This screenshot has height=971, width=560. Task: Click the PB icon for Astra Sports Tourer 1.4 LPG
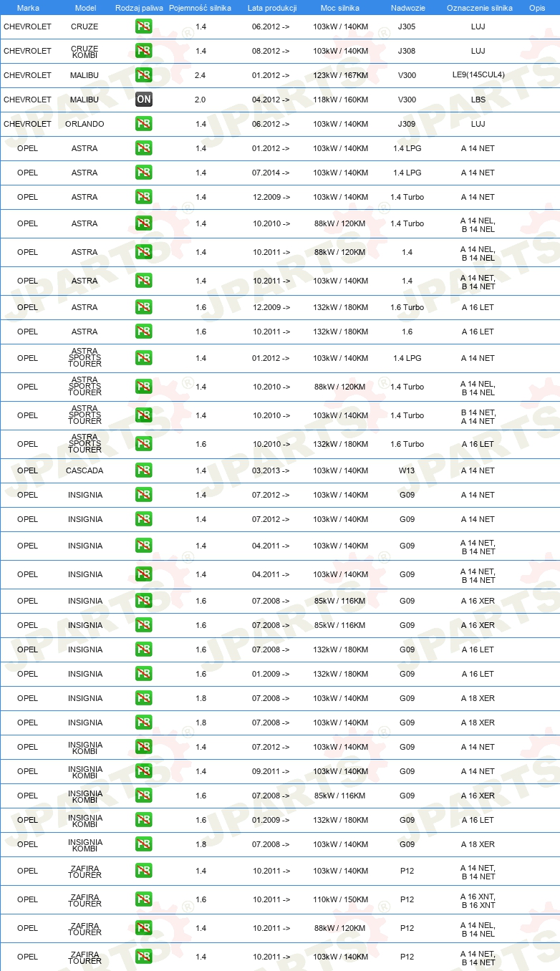tap(144, 358)
